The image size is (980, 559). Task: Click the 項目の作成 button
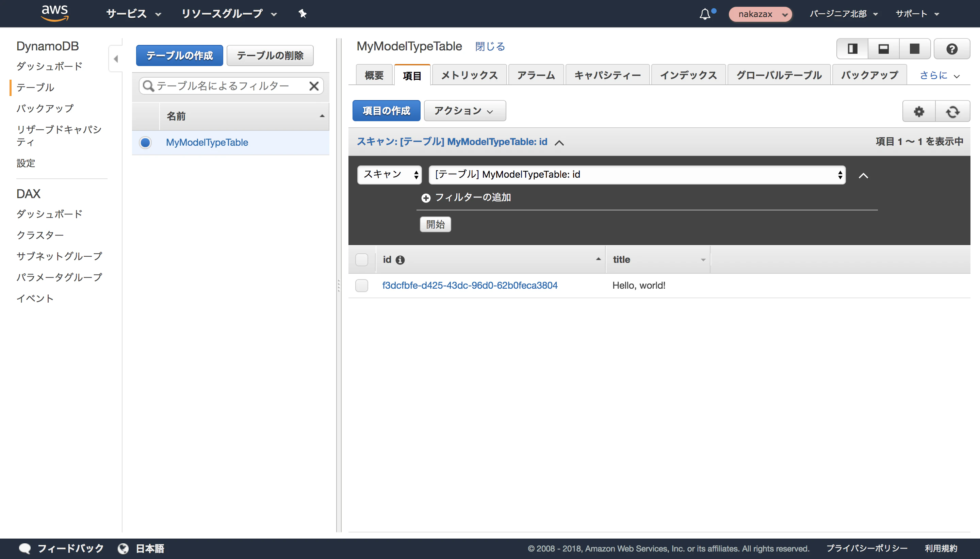pyautogui.click(x=387, y=111)
